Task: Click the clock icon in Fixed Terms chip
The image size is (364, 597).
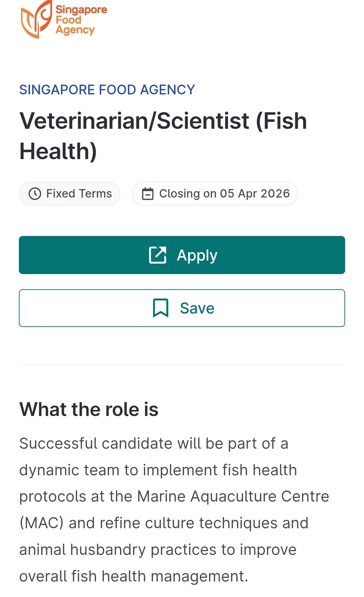Action: pyautogui.click(x=35, y=194)
